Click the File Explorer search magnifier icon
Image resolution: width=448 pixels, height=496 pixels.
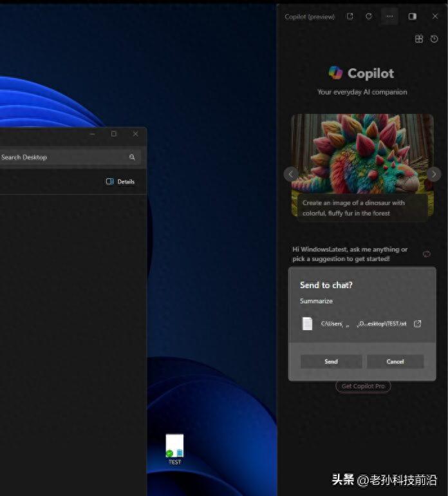tap(132, 157)
